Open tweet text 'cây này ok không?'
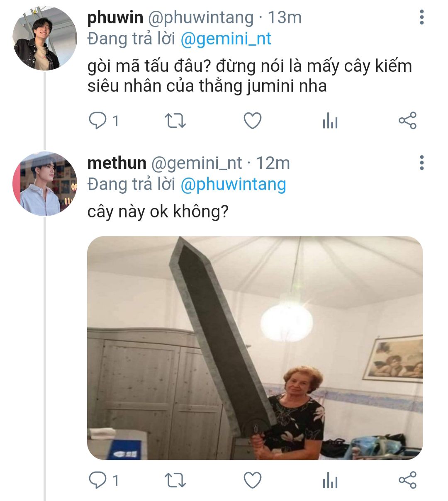This screenshot has width=448, height=501. point(158,212)
